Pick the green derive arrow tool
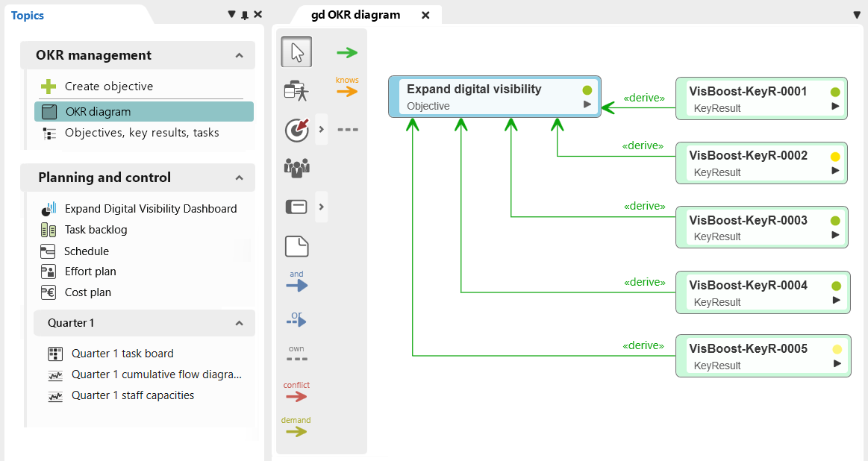The width and height of the screenshot is (868, 461). tap(347, 53)
